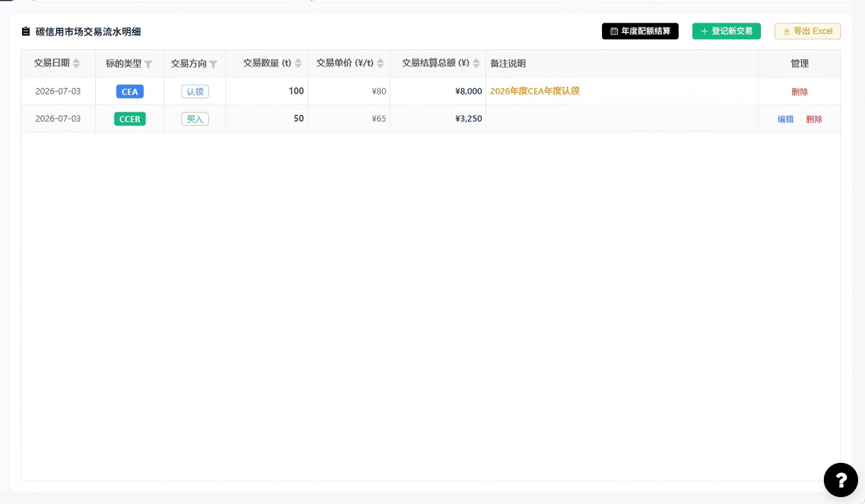Click the 年度配额结算 button
The width and height of the screenshot is (865, 504).
640,31
